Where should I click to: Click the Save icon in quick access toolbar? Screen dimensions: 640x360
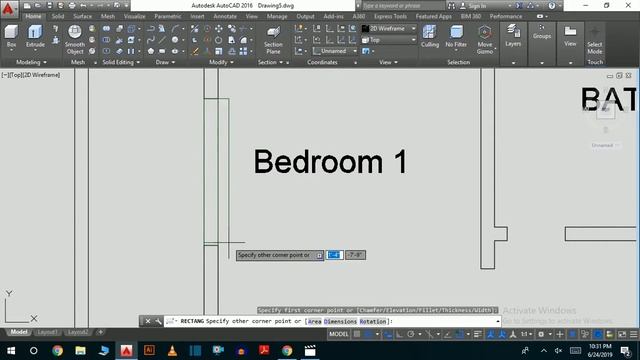tap(49, 6)
